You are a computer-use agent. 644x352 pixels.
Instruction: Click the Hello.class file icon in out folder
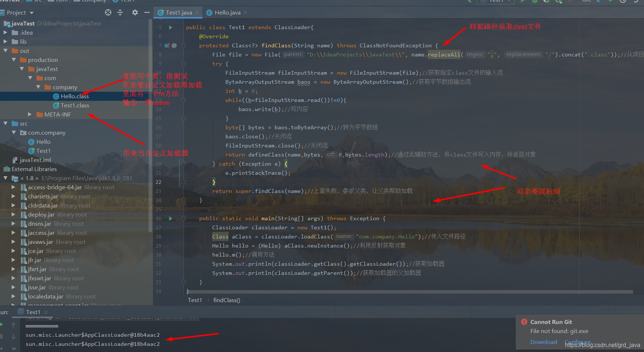(56, 96)
